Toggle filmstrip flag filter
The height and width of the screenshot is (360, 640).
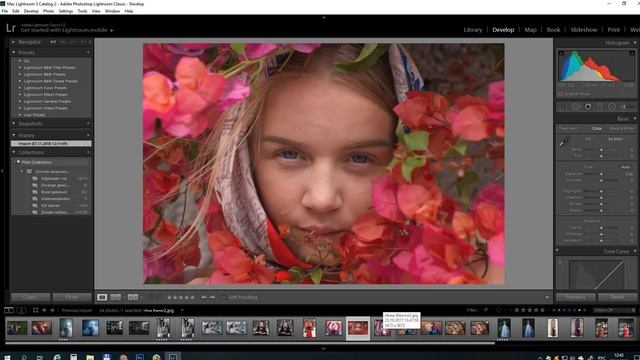click(486, 310)
